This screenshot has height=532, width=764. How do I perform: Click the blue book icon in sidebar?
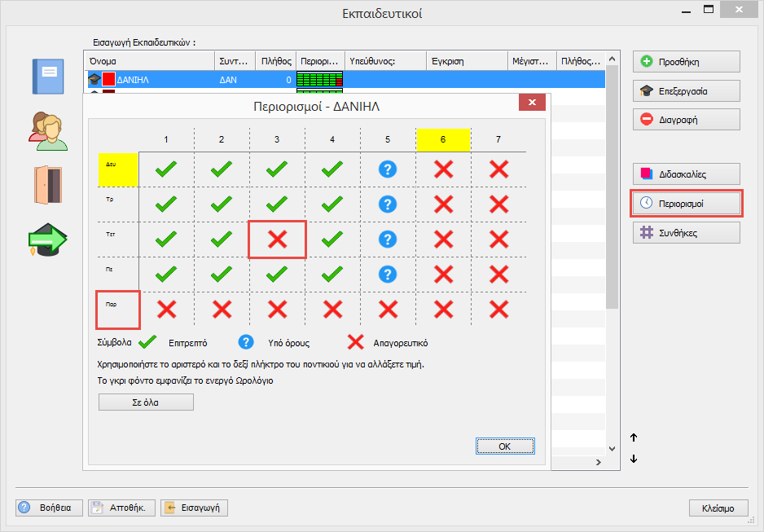click(x=46, y=77)
